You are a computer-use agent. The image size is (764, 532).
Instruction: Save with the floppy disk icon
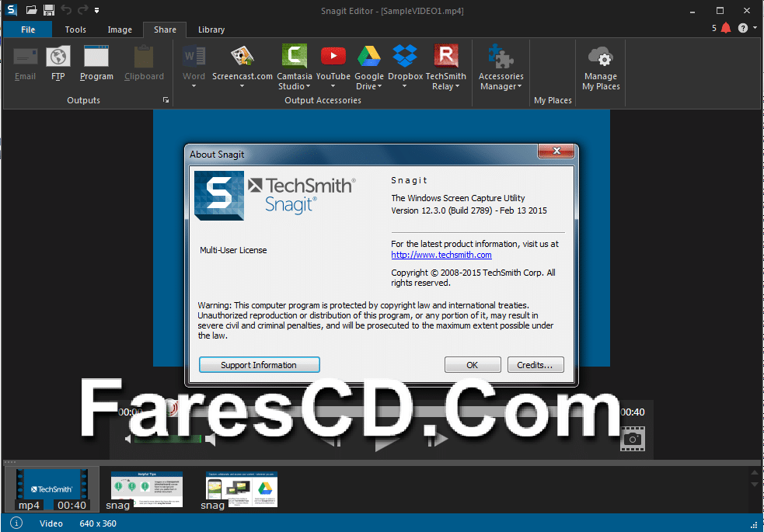(x=49, y=10)
